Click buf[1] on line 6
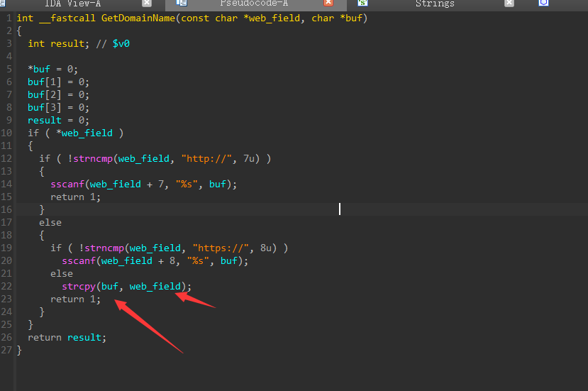 click(x=45, y=82)
